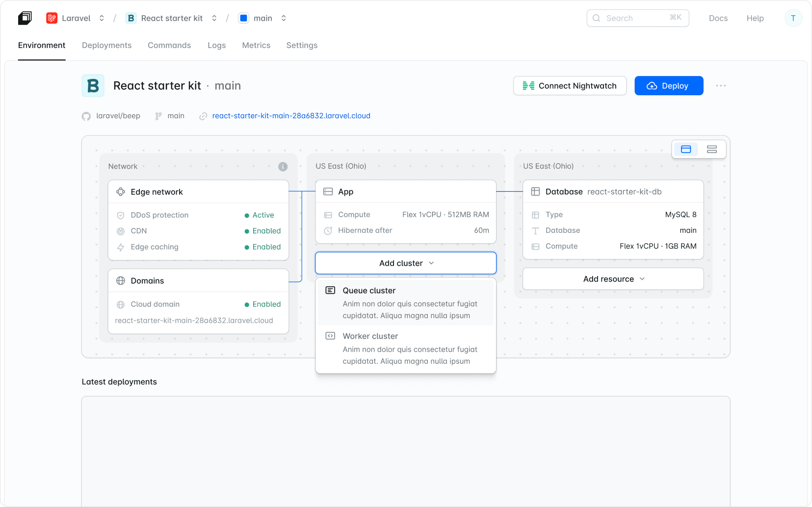
Task: Open the Add resource dropdown
Action: pyautogui.click(x=613, y=279)
